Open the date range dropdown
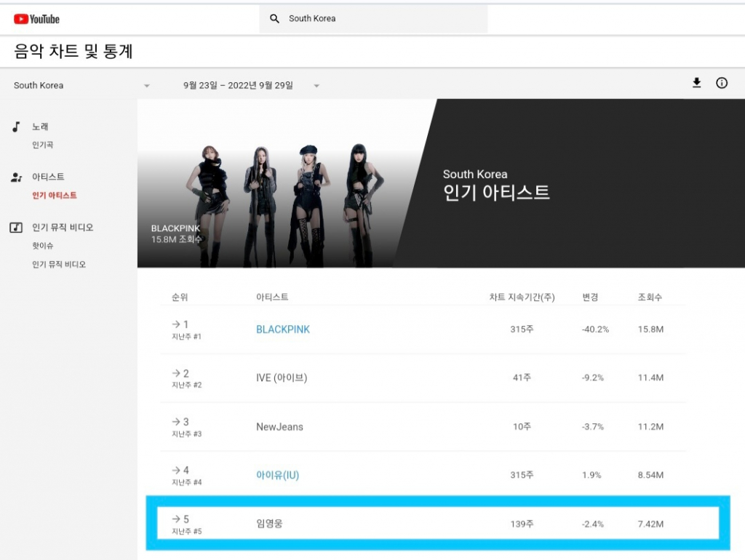 point(251,86)
